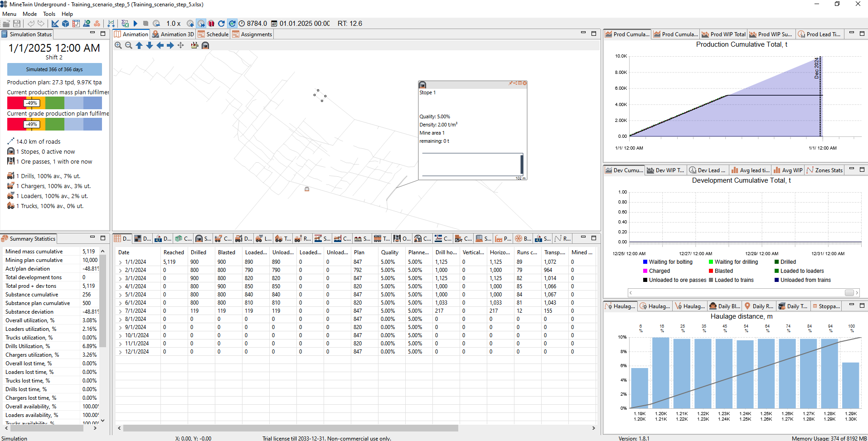This screenshot has width=868, height=441.
Task: Expand the 4/1/2024 table row
Action: click(x=121, y=286)
